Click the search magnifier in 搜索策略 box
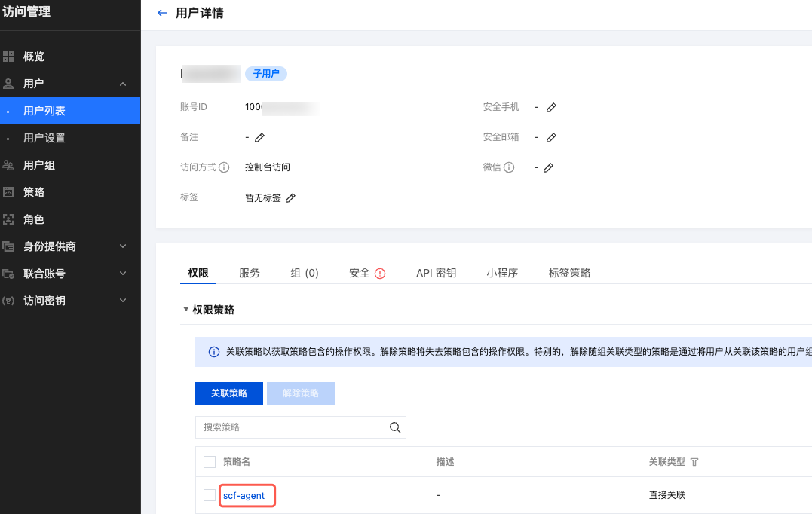This screenshot has height=514, width=812. (x=394, y=427)
